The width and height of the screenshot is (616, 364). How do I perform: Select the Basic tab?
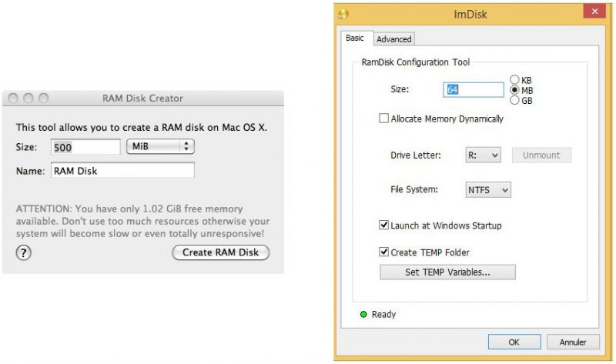click(x=355, y=38)
